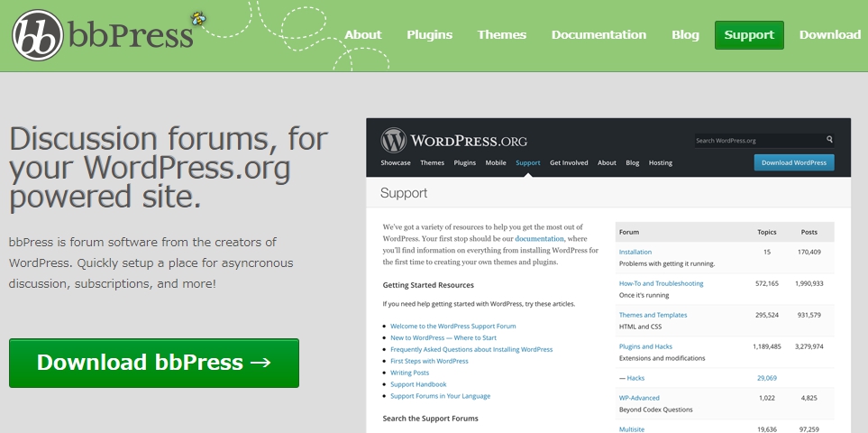This screenshot has width=868, height=433.
Task: Click the Posts column header
Action: coord(809,232)
